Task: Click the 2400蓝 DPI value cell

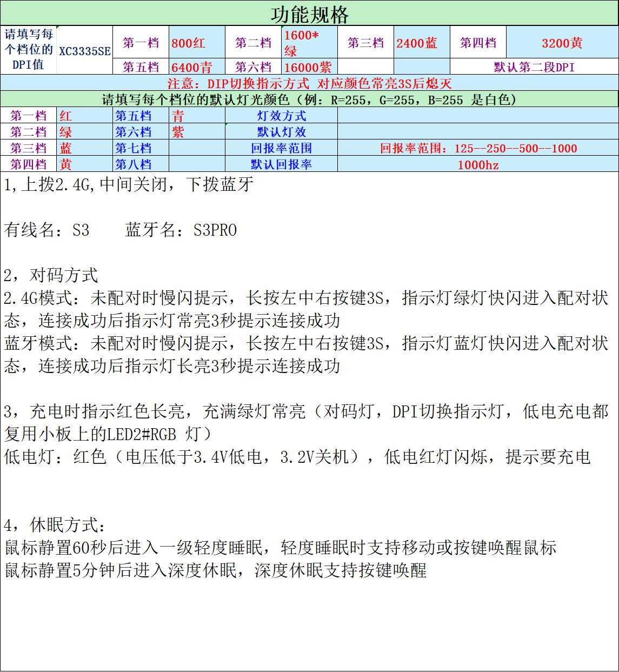Action: pyautogui.click(x=422, y=42)
